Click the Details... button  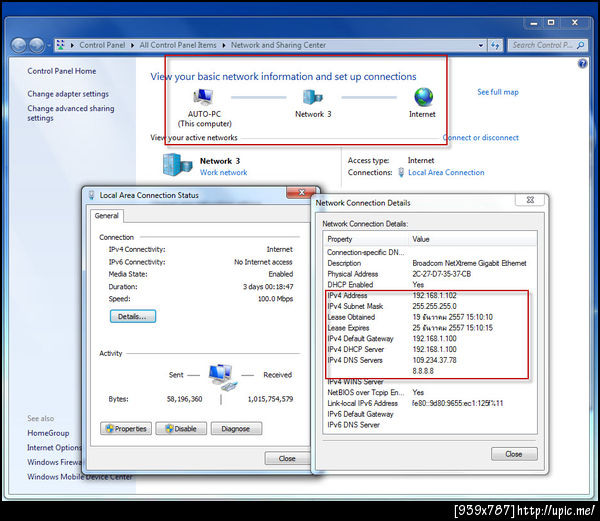(133, 316)
